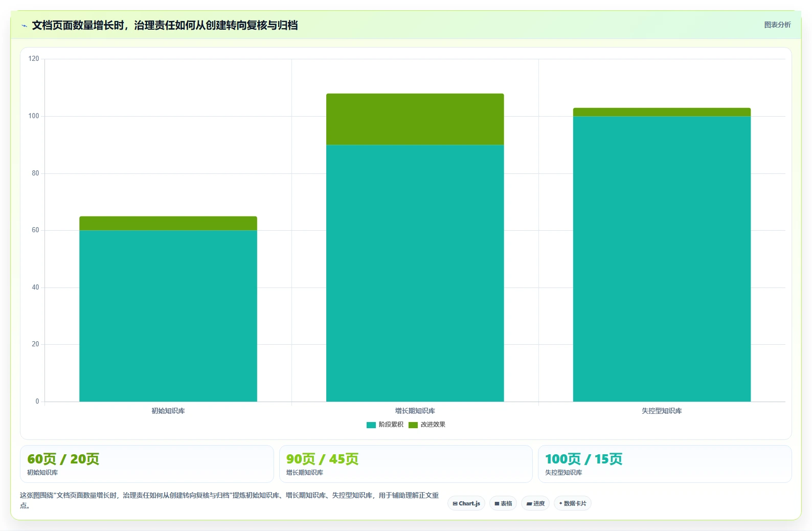Click the green top segment of 增长期知识库 bar
This screenshot has width=812, height=531.
415,119
